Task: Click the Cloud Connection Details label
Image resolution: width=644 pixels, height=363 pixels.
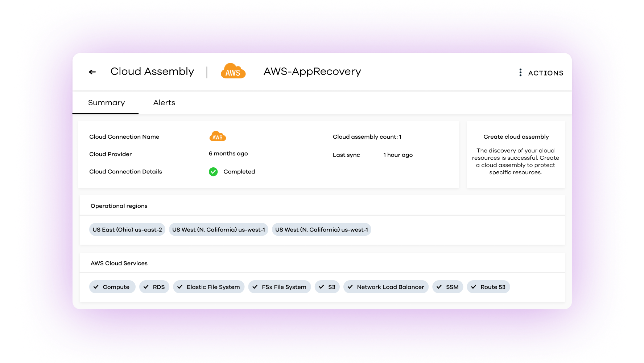Action: click(125, 172)
